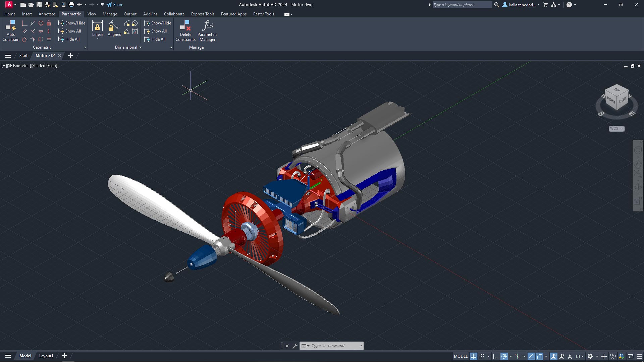Open the Parameters Manager
This screenshot has width=644, height=362.
pyautogui.click(x=207, y=31)
